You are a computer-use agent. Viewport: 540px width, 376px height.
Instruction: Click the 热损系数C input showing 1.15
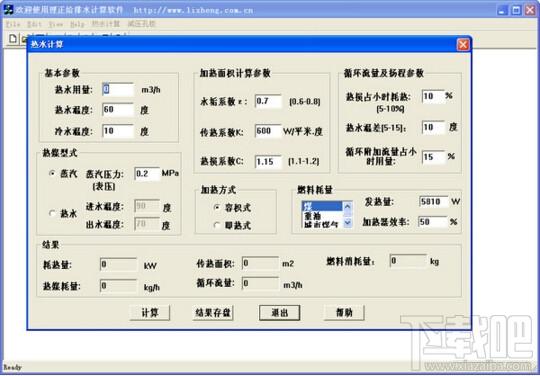tap(268, 161)
